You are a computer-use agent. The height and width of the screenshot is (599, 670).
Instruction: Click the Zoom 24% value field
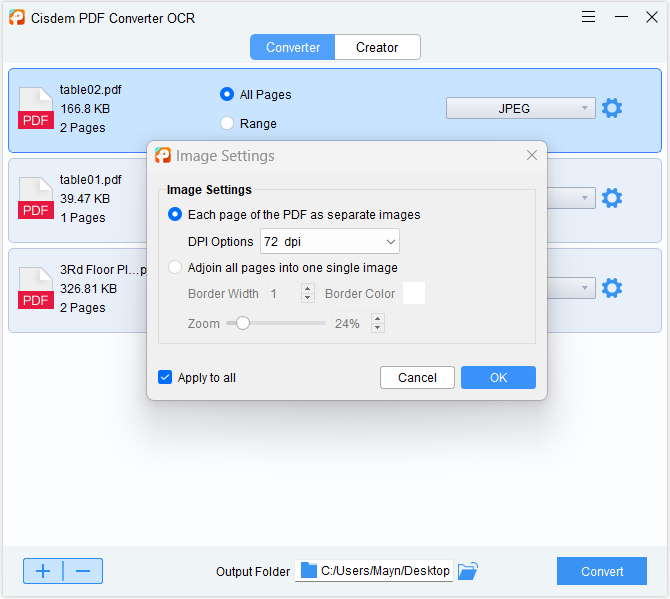[353, 323]
